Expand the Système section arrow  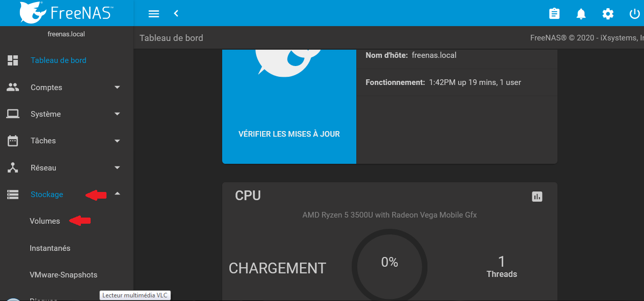pyautogui.click(x=117, y=114)
